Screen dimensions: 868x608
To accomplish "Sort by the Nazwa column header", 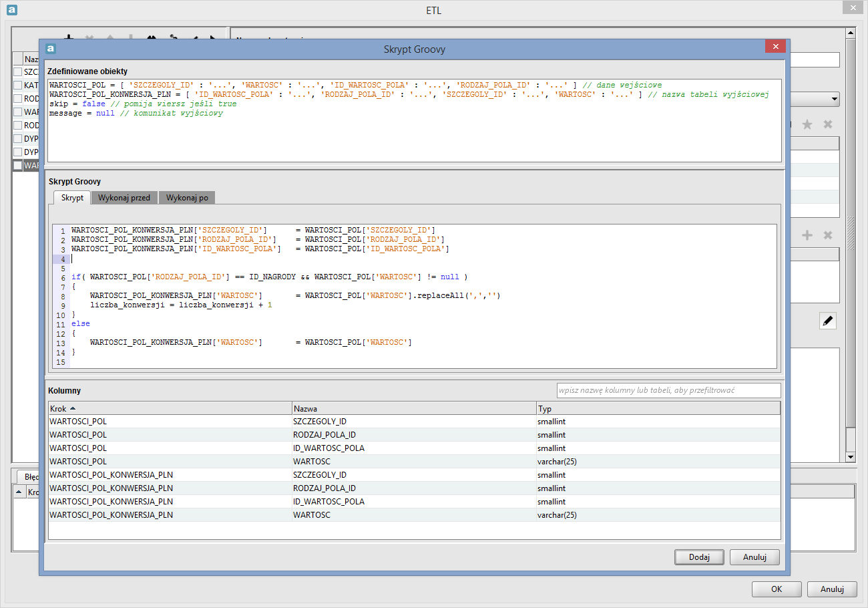I will coord(414,408).
